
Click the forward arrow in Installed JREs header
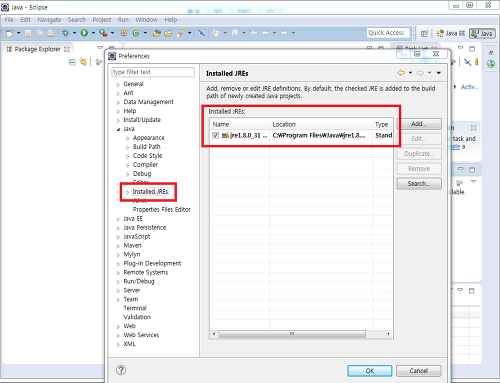coord(420,73)
